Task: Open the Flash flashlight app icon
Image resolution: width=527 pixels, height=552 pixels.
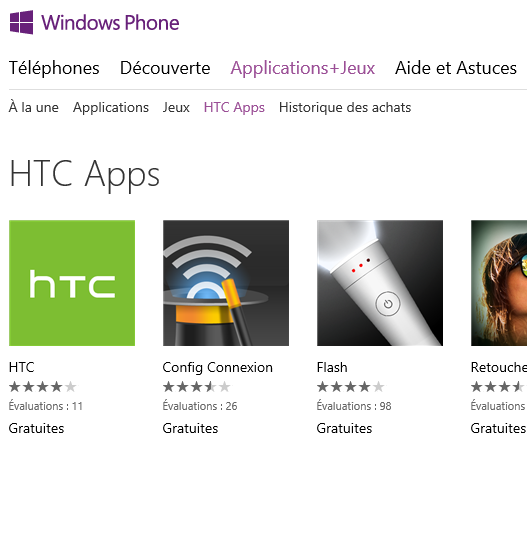Action: coord(380,283)
